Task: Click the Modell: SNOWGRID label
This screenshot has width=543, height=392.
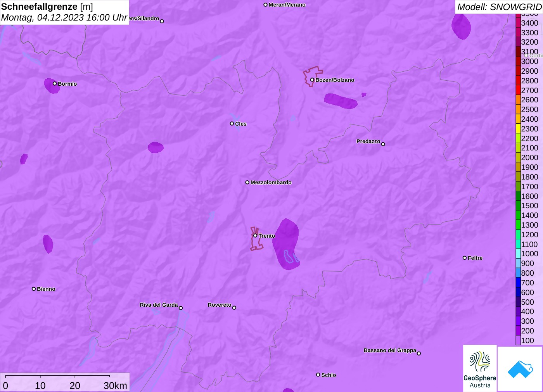Action: coord(499,7)
